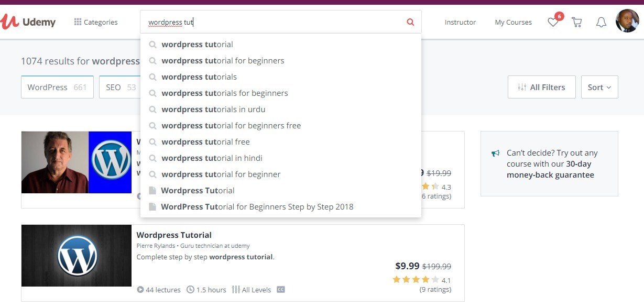Open the user profile avatar
Viewport: 644px width, 307px height.
point(627,21)
